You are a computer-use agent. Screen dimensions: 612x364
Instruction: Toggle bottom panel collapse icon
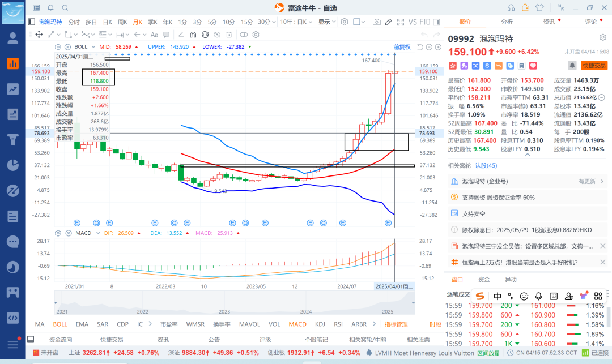tap(31, 340)
